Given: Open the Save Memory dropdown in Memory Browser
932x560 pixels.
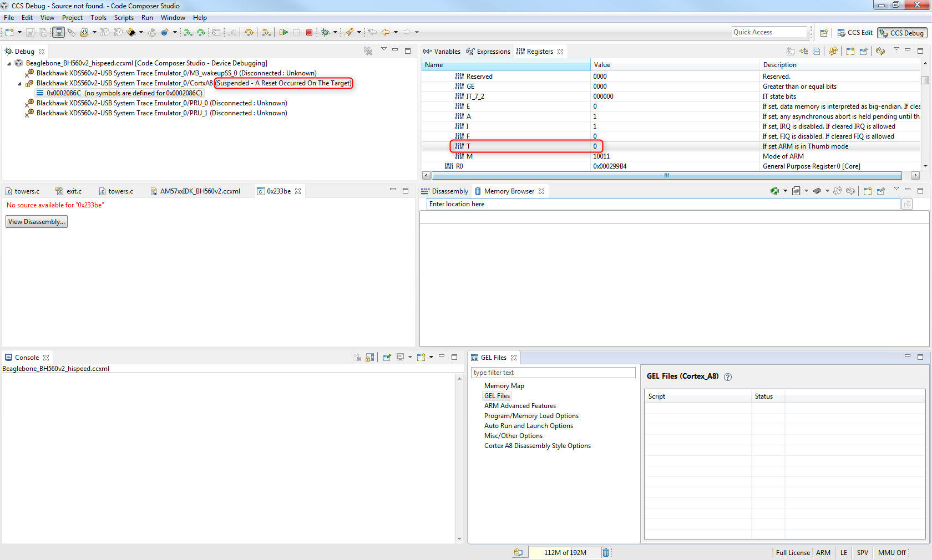Looking at the screenshot, I should (806, 191).
